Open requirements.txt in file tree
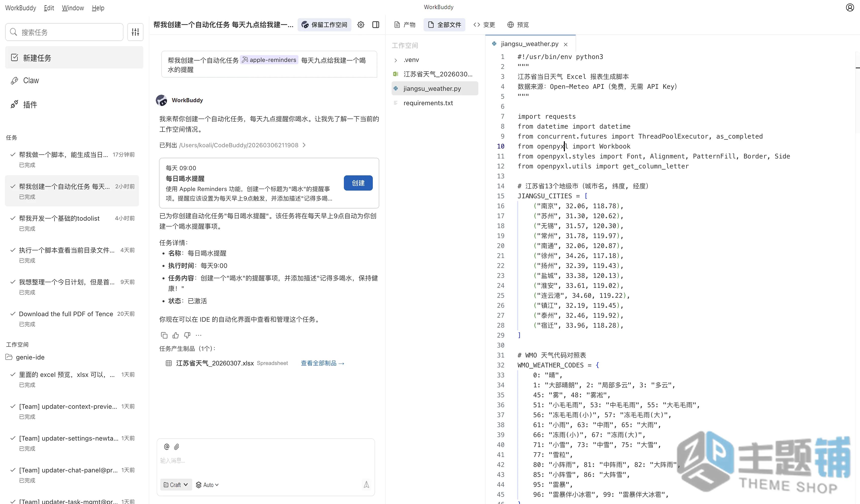The image size is (860, 504). pos(434,103)
